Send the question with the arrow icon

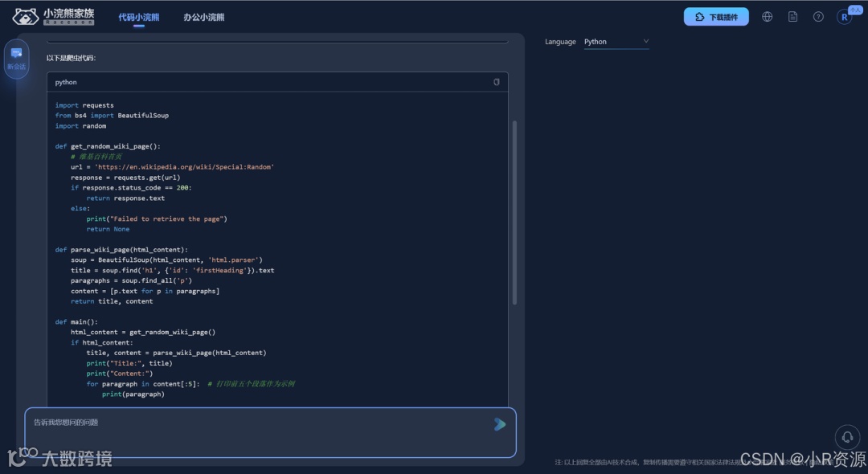[500, 424]
